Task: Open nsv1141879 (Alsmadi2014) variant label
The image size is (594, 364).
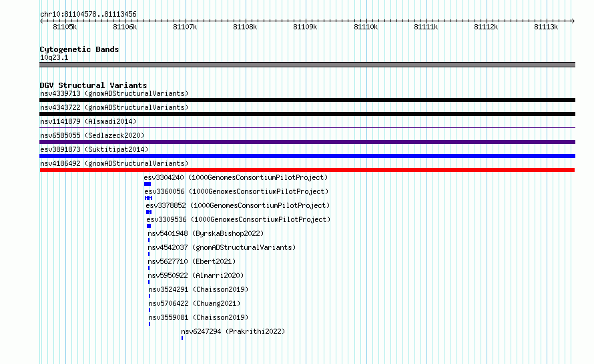Action: (x=88, y=121)
